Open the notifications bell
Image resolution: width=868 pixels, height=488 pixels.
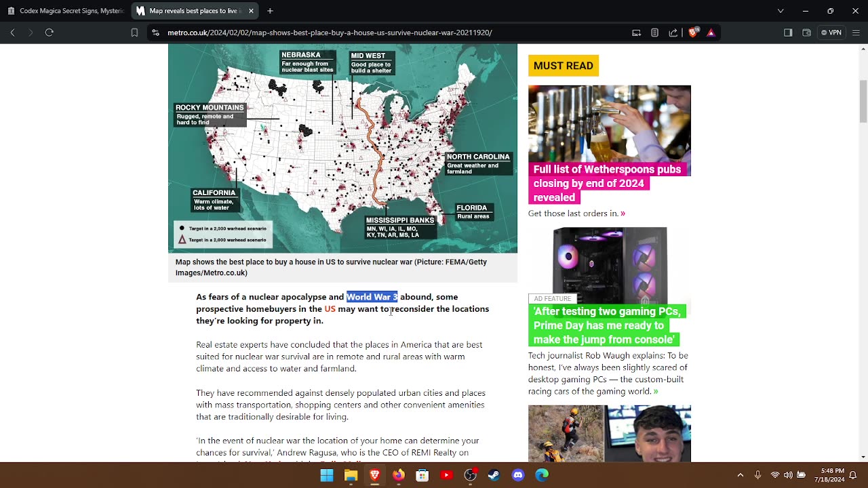[x=853, y=475]
